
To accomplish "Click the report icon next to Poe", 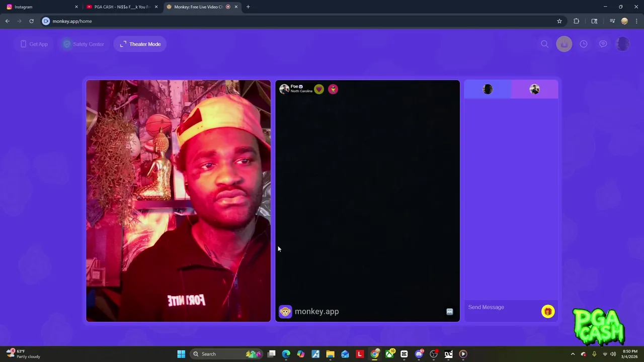I will (333, 89).
